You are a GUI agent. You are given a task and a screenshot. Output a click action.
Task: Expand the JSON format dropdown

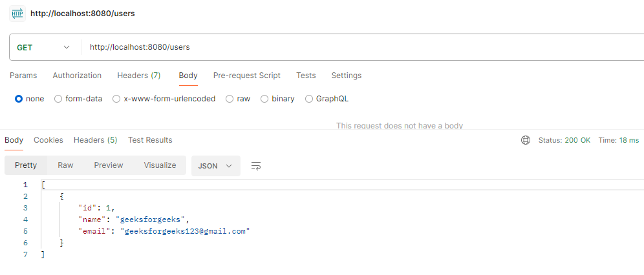pos(216,166)
